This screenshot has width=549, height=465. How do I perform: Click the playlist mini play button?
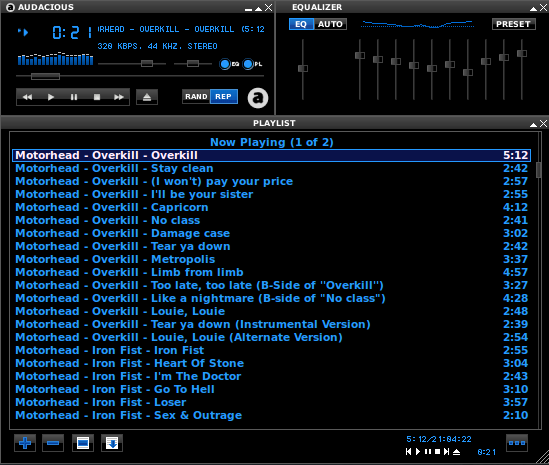tap(417, 452)
